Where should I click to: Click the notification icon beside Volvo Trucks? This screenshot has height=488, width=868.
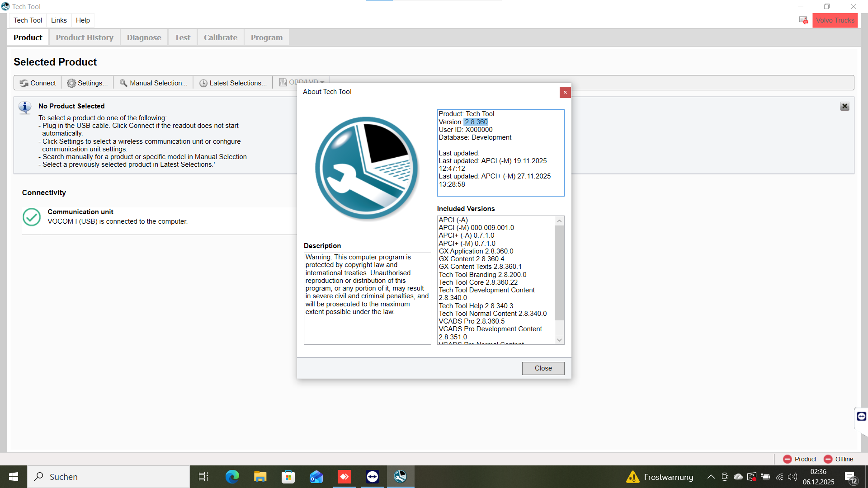[803, 20]
